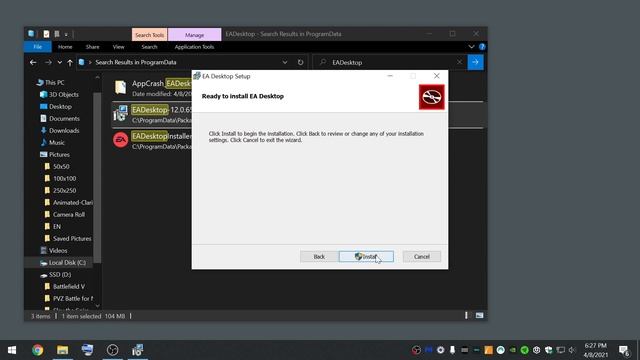Switch to details view icon in status bar
This screenshot has width=640, height=360.
(466, 316)
